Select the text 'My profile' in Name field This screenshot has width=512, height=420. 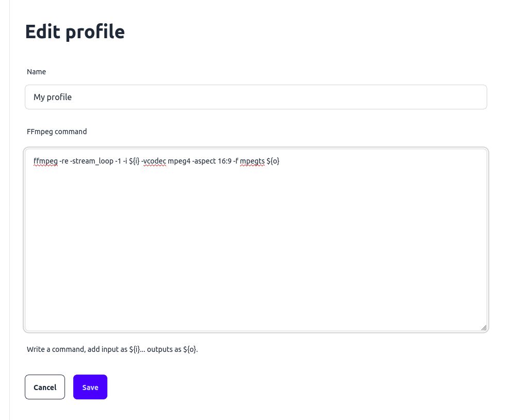pos(53,97)
